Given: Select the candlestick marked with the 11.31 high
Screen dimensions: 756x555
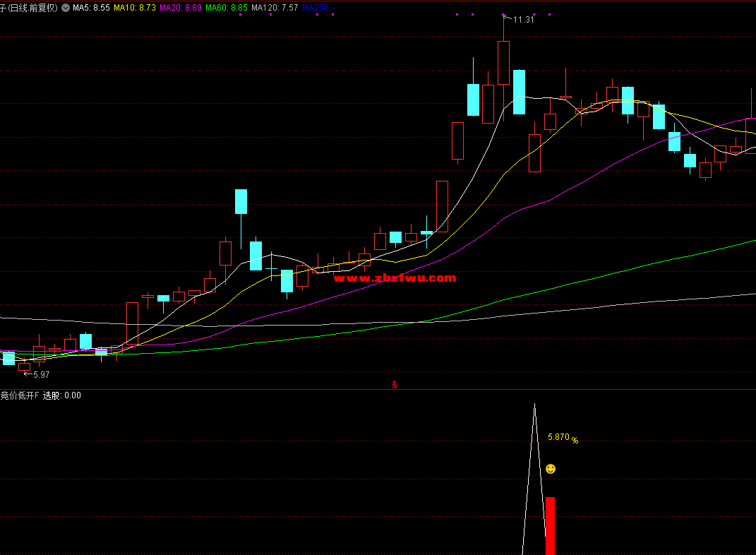Looking at the screenshot, I should (503, 63).
